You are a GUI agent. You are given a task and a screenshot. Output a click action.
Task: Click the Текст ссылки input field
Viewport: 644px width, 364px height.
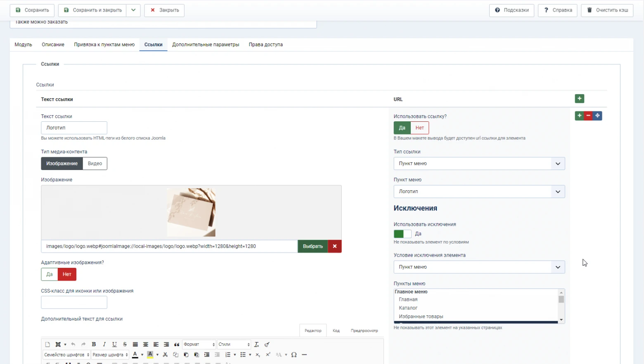74,128
